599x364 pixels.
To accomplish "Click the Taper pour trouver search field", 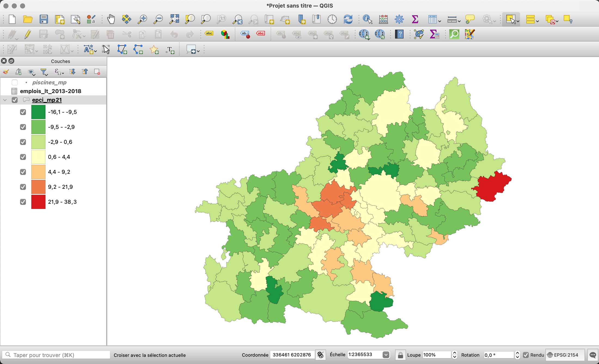I will pyautogui.click(x=54, y=355).
